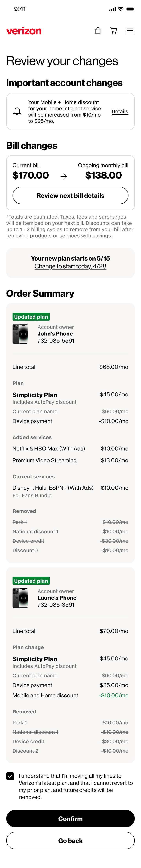Click the Go back button
The width and height of the screenshot is (141, 868).
[x=70, y=841]
